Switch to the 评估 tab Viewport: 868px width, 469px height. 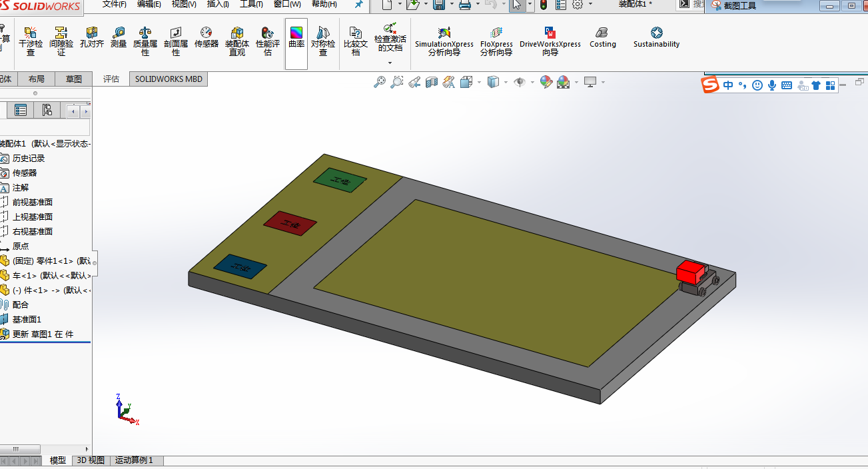[x=111, y=79]
